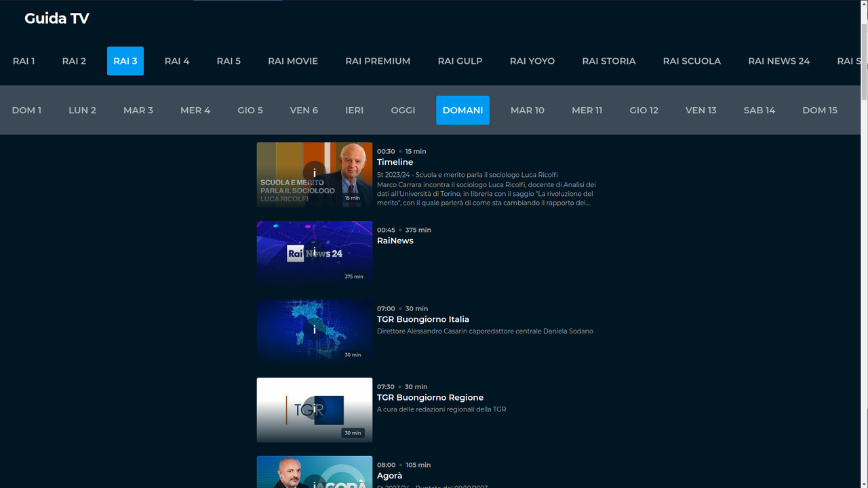The width and height of the screenshot is (868, 488).
Task: Pick day VEN 6
Action: point(304,110)
